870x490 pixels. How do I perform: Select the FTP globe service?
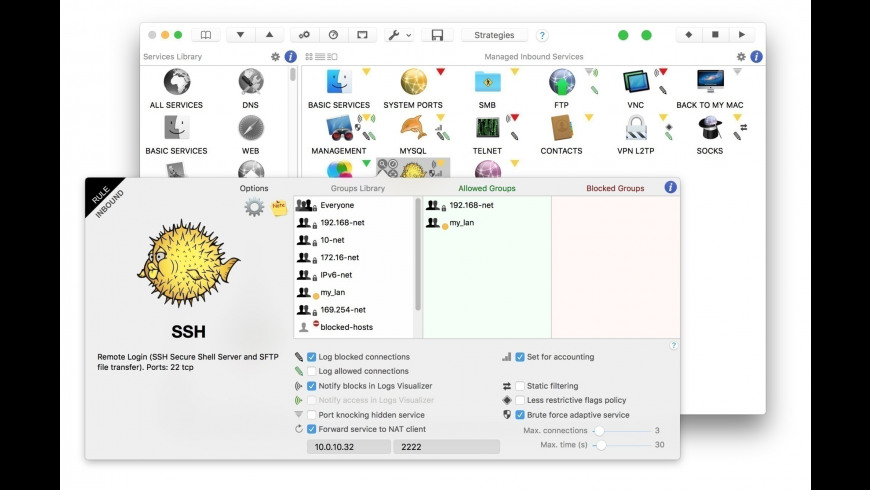coord(561,82)
